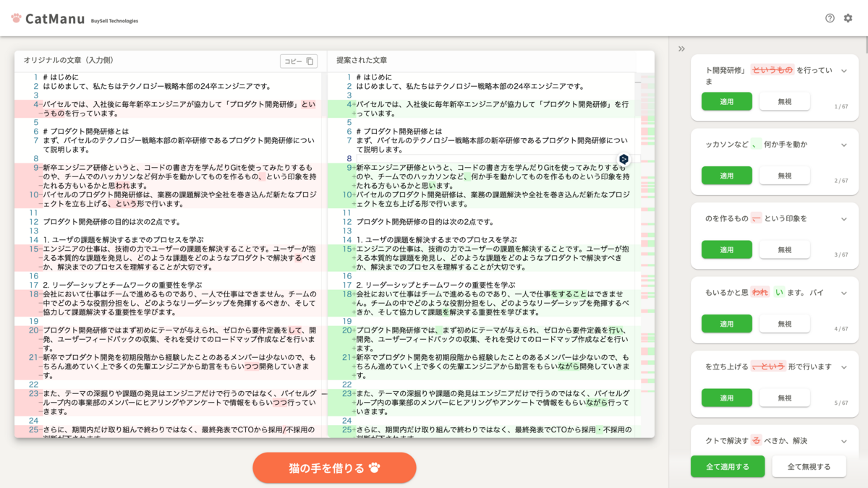Copy the original text with コピー button
868x488 pixels.
click(x=299, y=61)
